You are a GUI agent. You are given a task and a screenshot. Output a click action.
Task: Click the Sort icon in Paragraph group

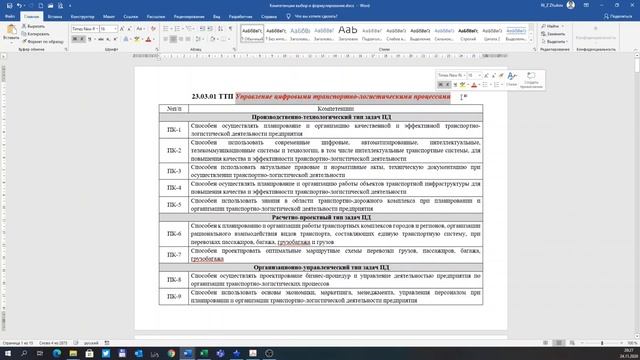pyautogui.click(x=220, y=29)
